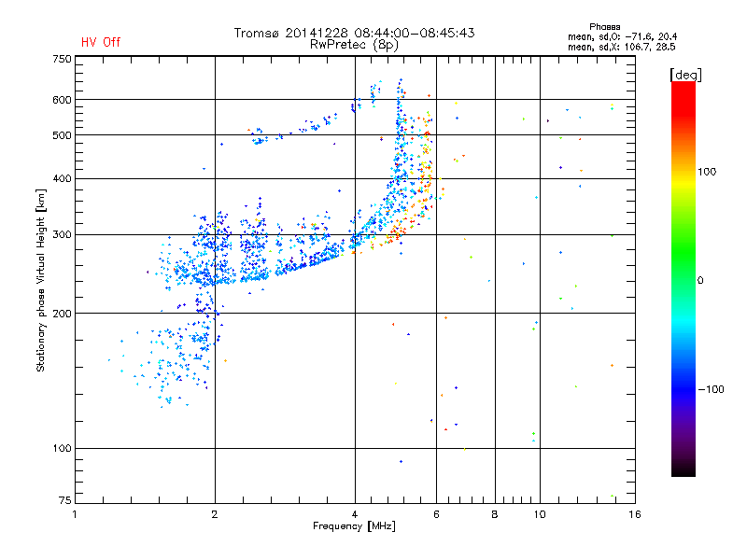Click the x-axis label '8'
Viewport: 747px width, 560px height.
pos(495,514)
